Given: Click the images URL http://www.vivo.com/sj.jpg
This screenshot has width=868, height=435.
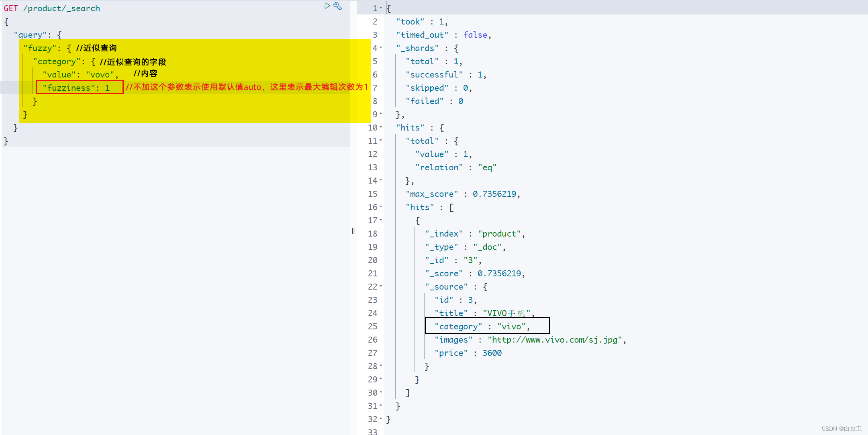Looking at the screenshot, I should click(555, 340).
